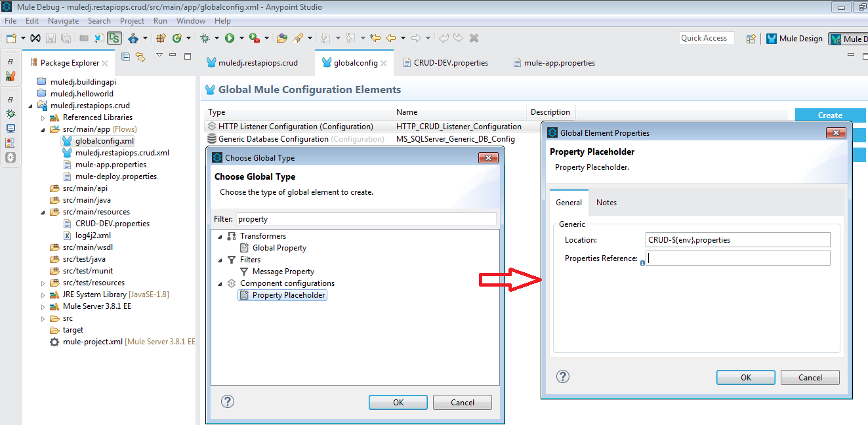868x425 pixels.
Task: Collapse the Transformers node in Choose Global Type
Action: click(x=219, y=235)
